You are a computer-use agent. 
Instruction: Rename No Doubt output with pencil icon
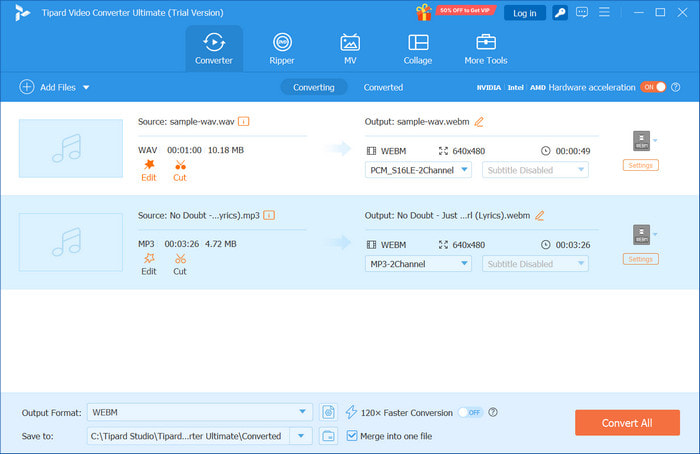[540, 216]
